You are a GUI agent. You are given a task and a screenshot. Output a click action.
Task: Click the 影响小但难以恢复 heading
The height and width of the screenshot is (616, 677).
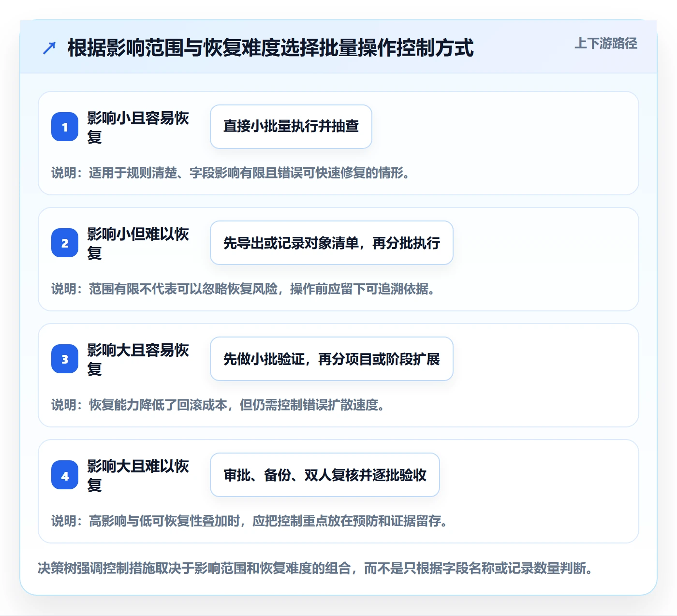138,243
